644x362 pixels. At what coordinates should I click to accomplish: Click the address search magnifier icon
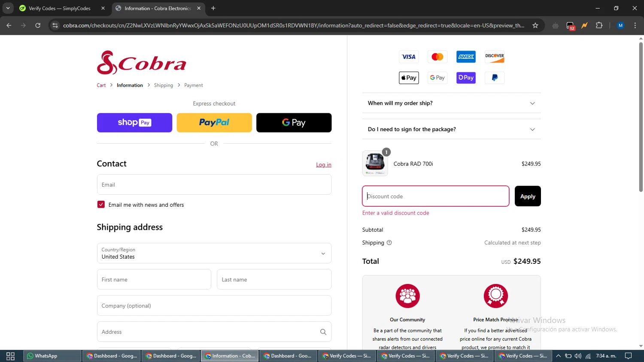point(323,332)
